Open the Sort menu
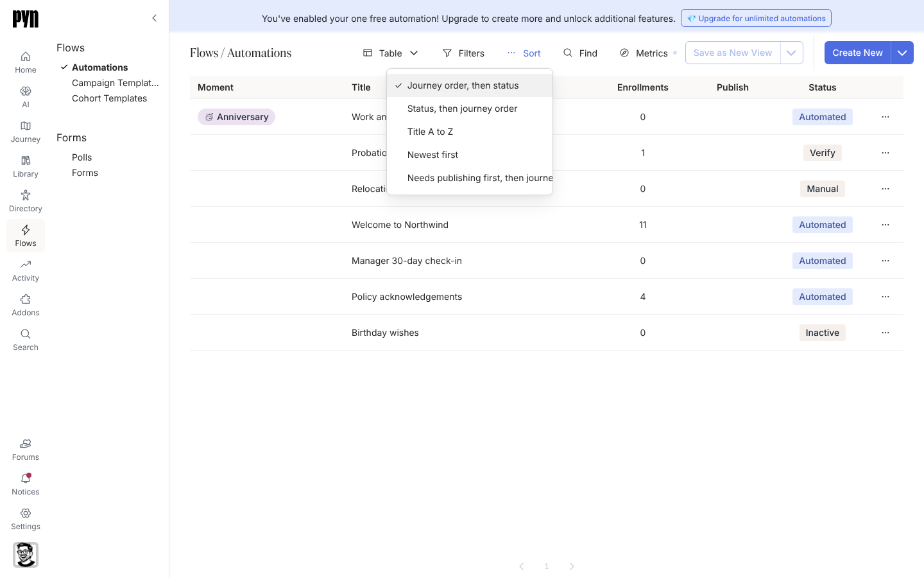The height and width of the screenshot is (578, 924). tap(524, 53)
